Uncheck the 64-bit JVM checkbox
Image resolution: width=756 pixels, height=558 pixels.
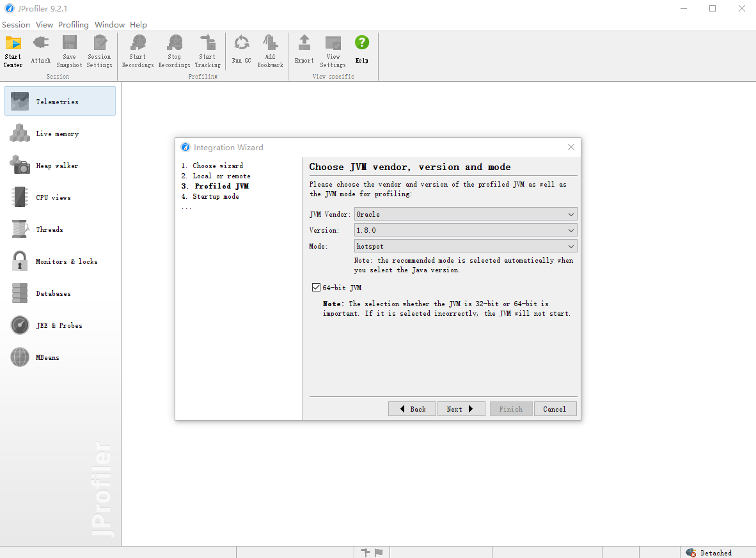(x=317, y=288)
